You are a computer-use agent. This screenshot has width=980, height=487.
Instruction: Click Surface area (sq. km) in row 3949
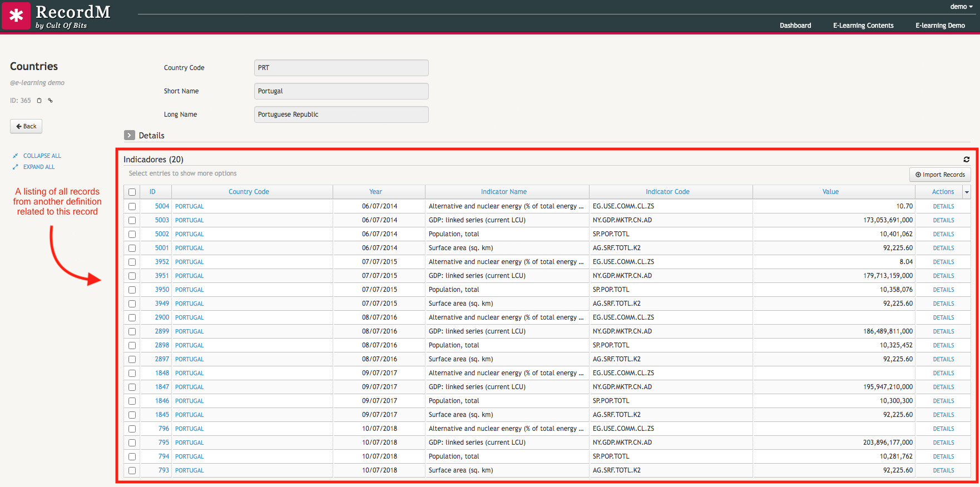(x=461, y=304)
